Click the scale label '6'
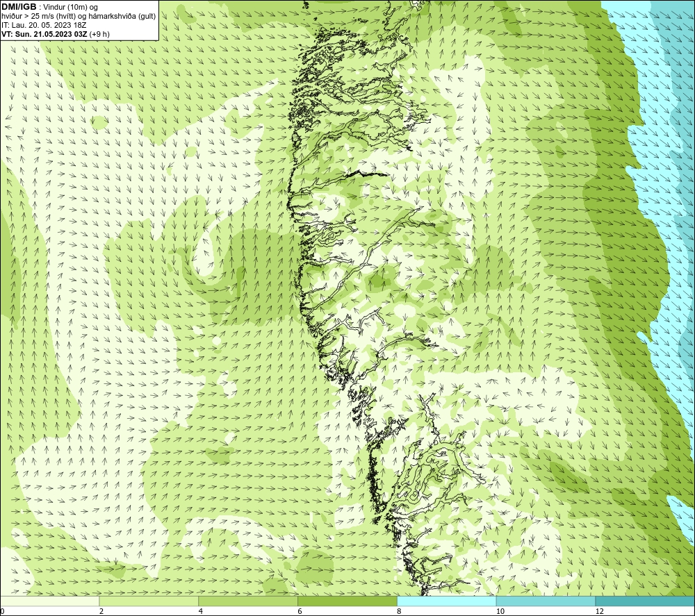 (x=300, y=611)
